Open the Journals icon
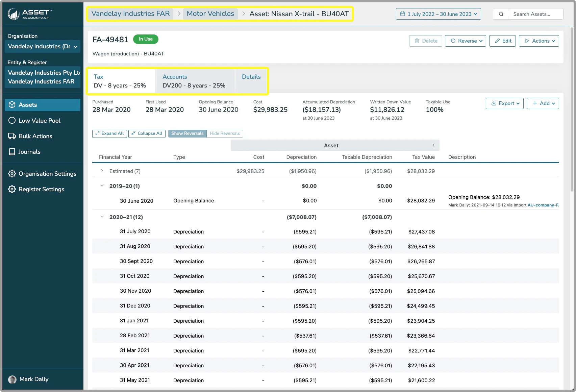The height and width of the screenshot is (392, 576). coord(12,151)
